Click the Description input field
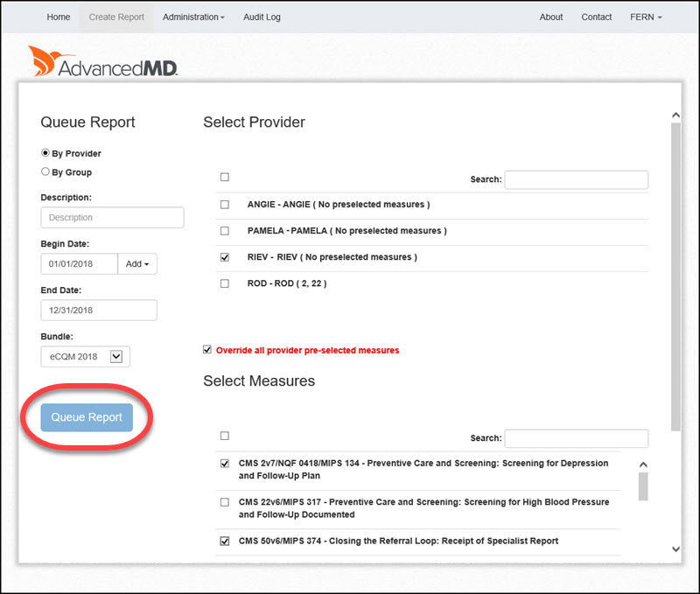The image size is (700, 594). 112,218
